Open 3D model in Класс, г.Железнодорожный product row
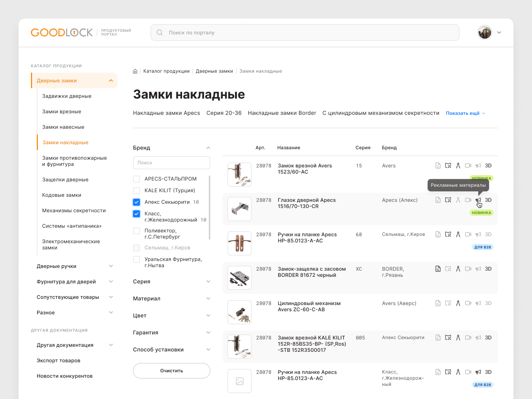Viewport: 532px width, 399px height. [488, 372]
